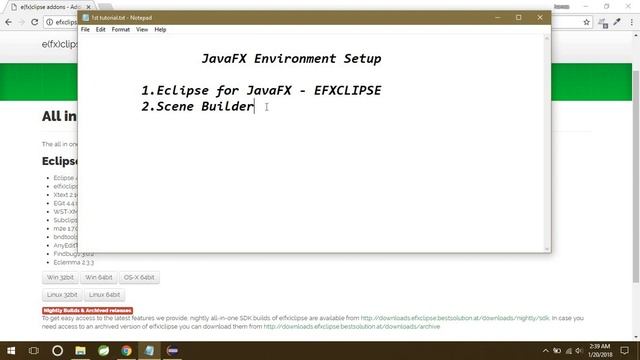
Task: Minimize the Notepad window
Action: coord(498,18)
